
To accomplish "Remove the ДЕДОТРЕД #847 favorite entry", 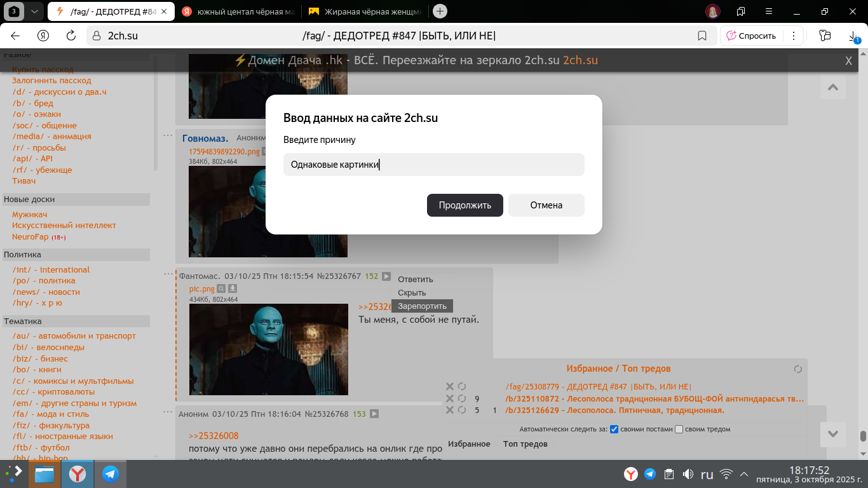I will [x=450, y=386].
